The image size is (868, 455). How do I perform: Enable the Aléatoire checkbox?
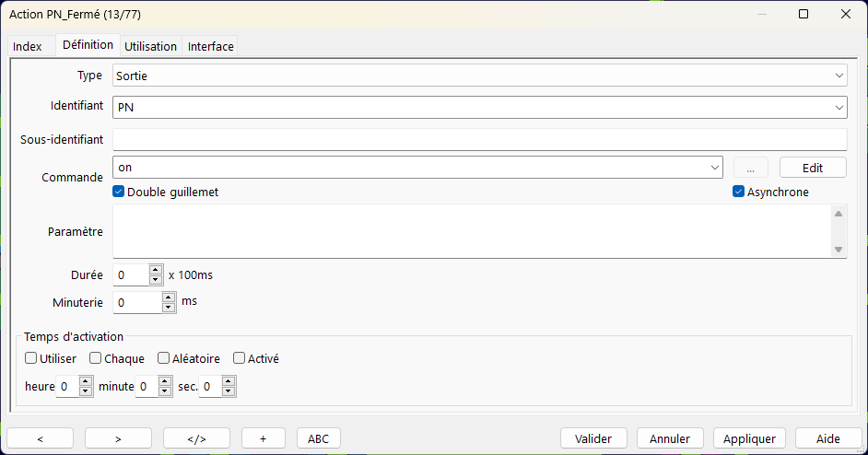[x=163, y=358]
